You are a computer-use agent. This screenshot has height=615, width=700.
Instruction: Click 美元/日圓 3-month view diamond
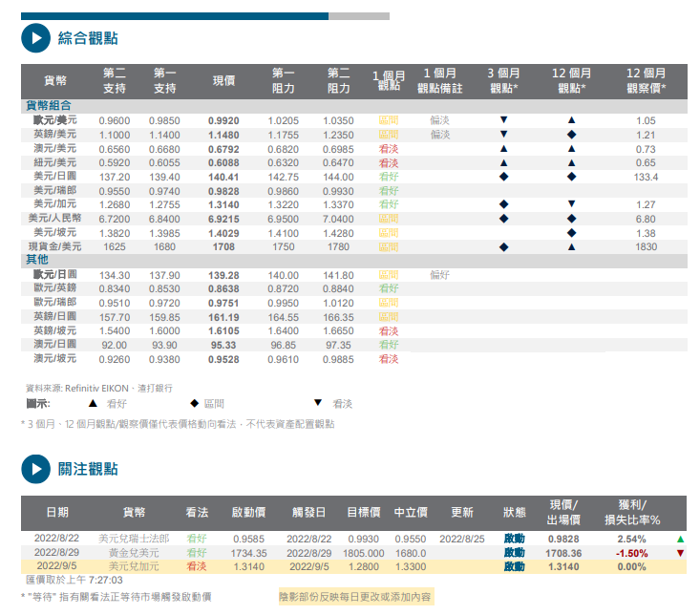pos(503,177)
